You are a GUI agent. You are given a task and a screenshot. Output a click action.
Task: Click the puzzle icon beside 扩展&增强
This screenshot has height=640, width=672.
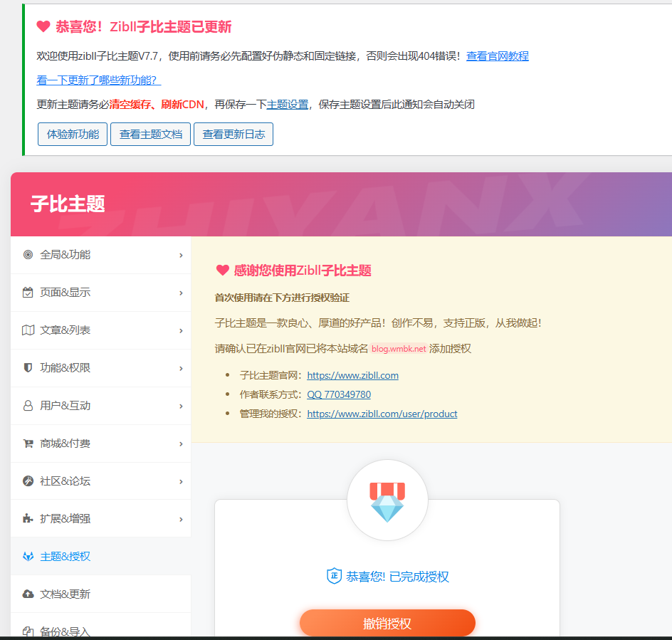pos(28,519)
